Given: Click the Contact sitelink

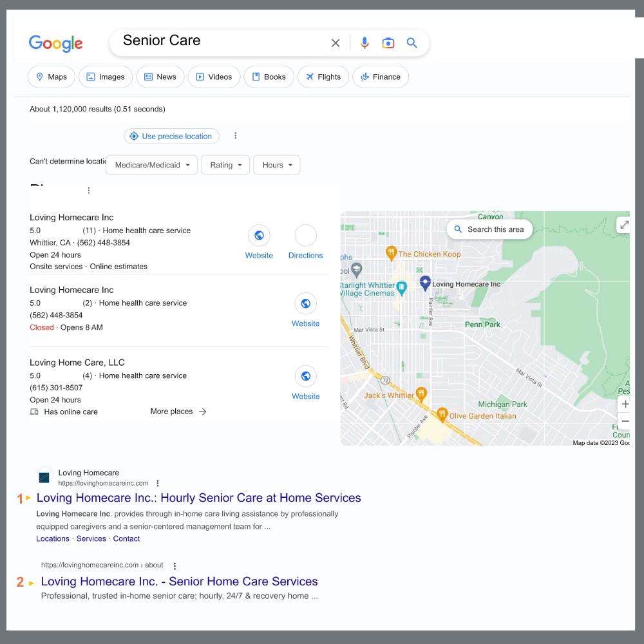Looking at the screenshot, I should (x=126, y=538).
